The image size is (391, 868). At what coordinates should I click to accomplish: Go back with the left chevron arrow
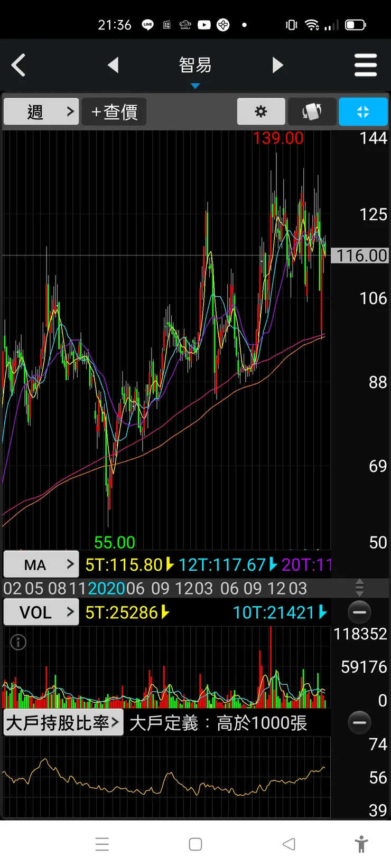[x=18, y=65]
